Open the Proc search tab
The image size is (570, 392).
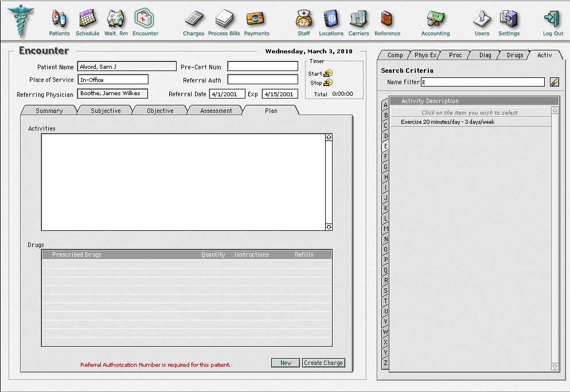(x=455, y=55)
